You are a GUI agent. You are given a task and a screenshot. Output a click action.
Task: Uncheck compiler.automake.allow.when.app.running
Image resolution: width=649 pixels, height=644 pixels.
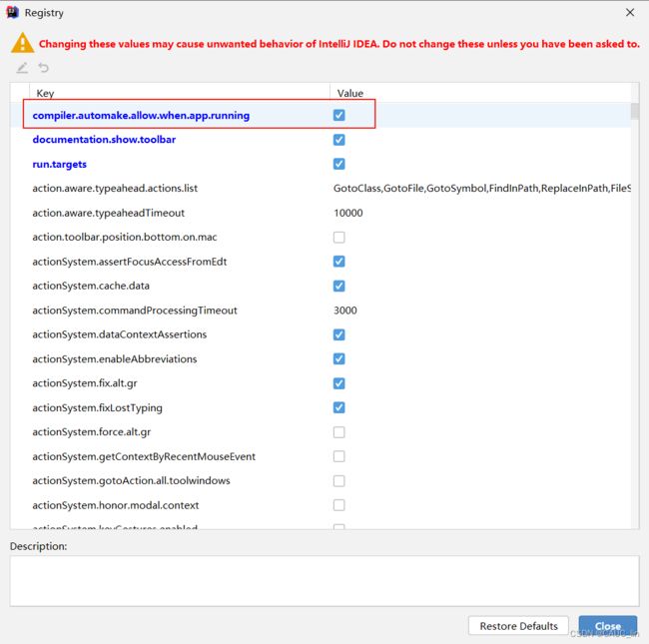pyautogui.click(x=339, y=115)
